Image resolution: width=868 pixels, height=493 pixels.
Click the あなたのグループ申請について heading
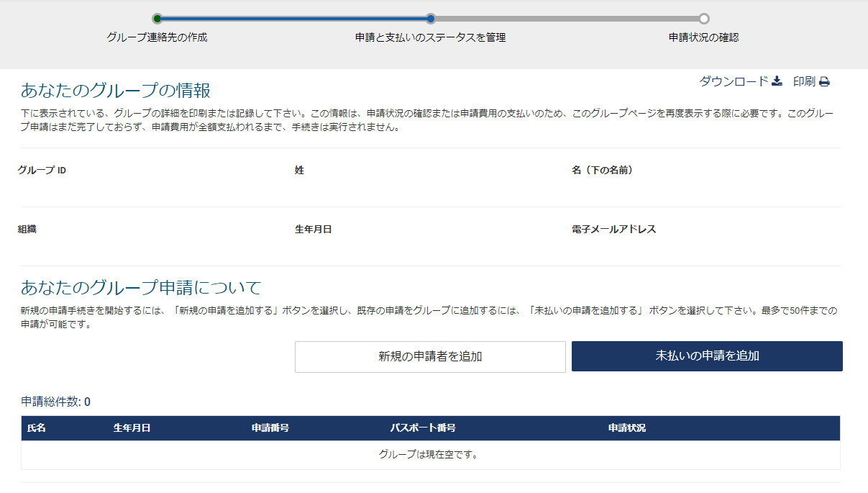pyautogui.click(x=141, y=288)
